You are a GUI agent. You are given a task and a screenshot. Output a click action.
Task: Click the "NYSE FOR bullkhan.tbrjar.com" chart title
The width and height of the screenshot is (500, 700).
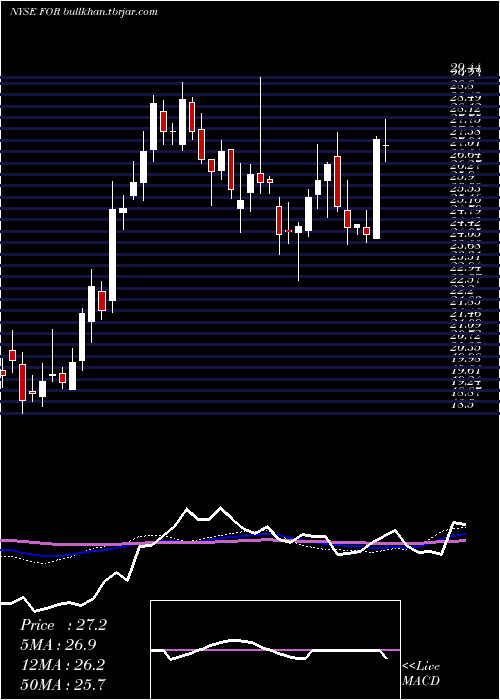pyautogui.click(x=83, y=12)
